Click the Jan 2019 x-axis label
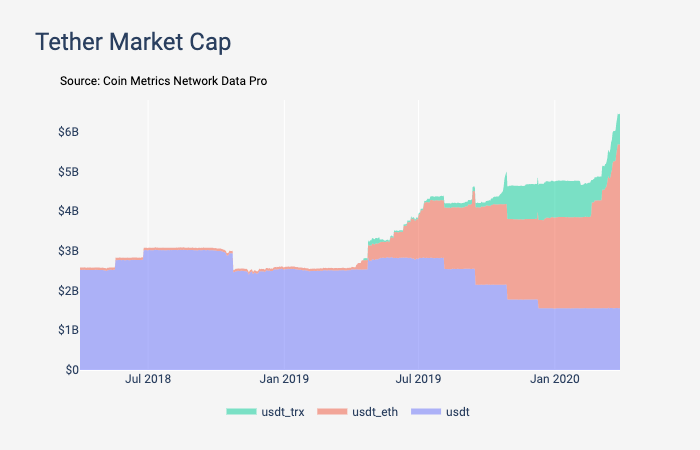The image size is (700, 450). tap(284, 379)
